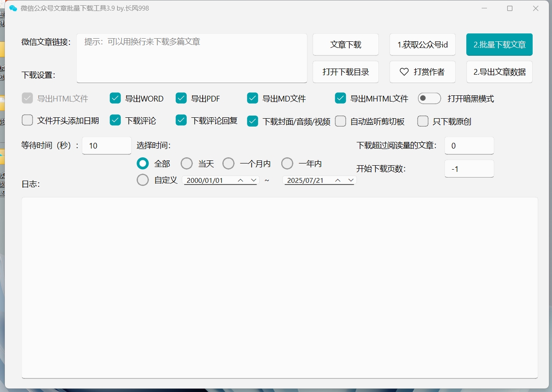
Task: Close the download tool window
Action: point(536,8)
